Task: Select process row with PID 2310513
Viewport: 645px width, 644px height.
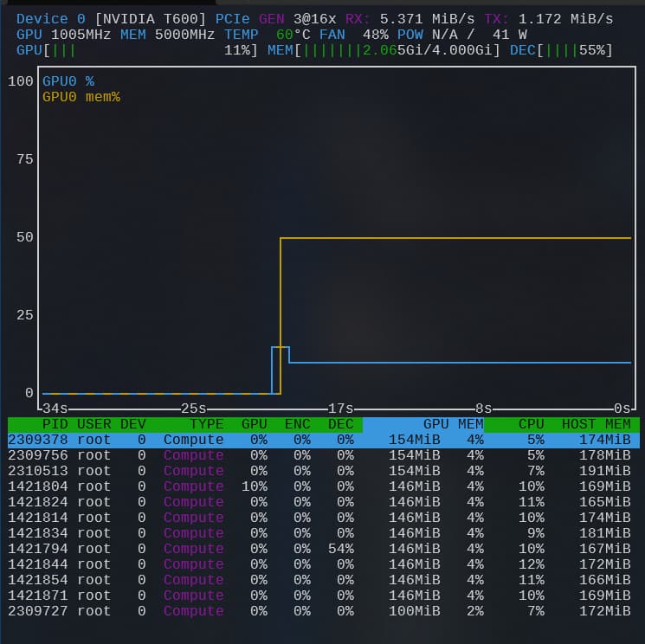Action: 322,471
